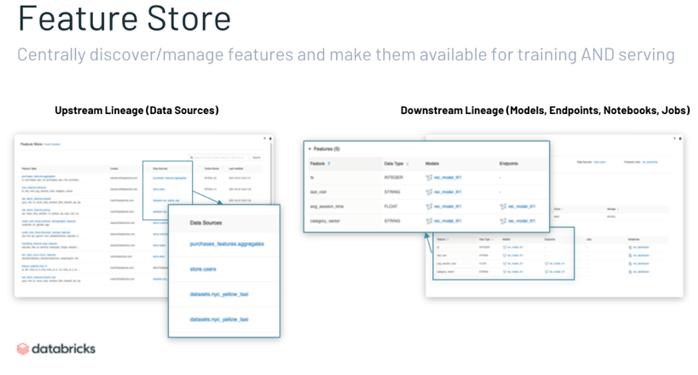Click 'last_visit' feature name in enlarged callout

pos(318,192)
